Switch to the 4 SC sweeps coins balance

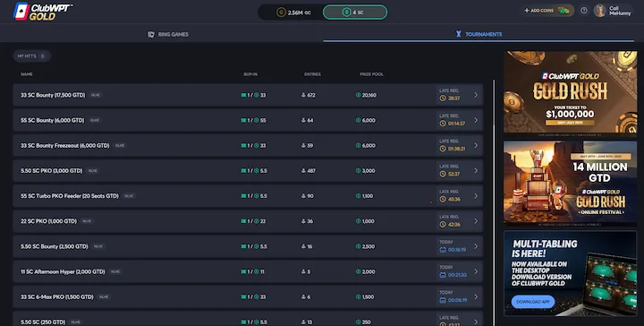tap(355, 13)
